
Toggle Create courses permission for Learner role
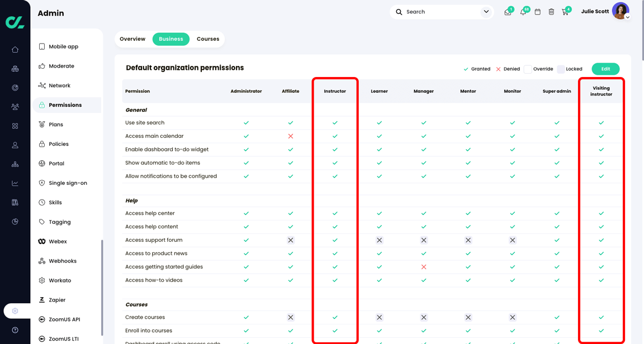tap(379, 317)
